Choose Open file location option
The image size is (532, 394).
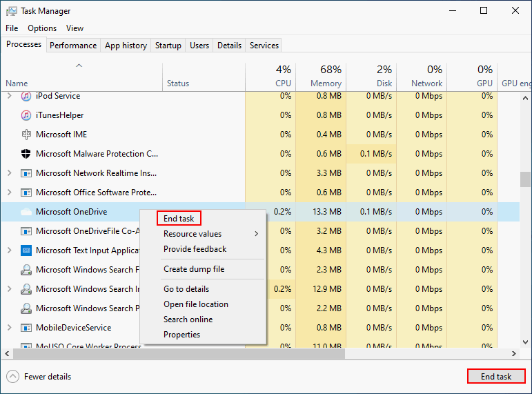[196, 304]
